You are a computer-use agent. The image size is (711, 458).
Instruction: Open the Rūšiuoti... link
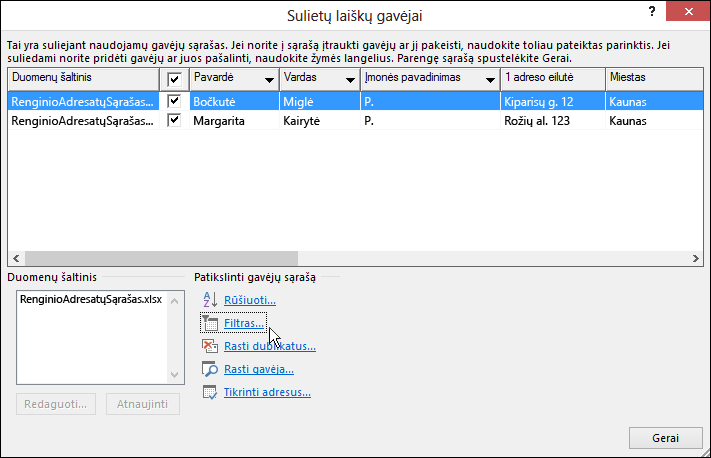[x=250, y=300]
